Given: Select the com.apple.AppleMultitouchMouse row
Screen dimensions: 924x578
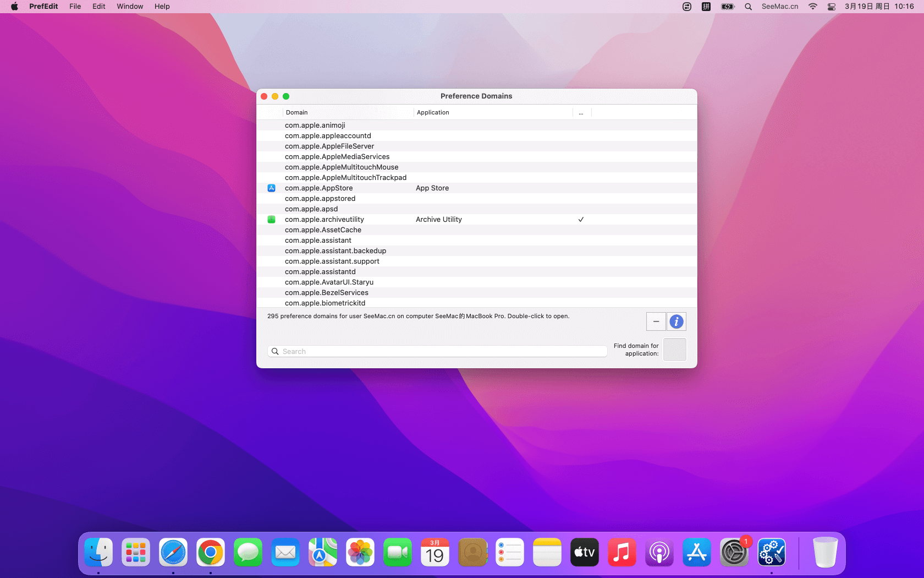Looking at the screenshot, I should tap(476, 167).
